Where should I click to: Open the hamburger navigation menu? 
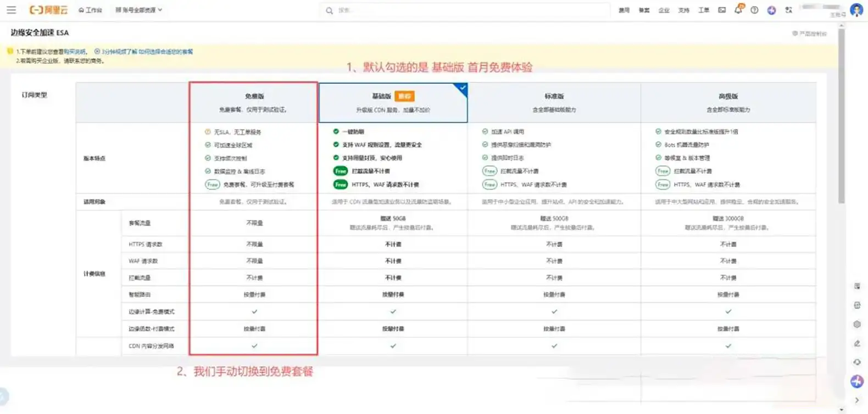11,10
